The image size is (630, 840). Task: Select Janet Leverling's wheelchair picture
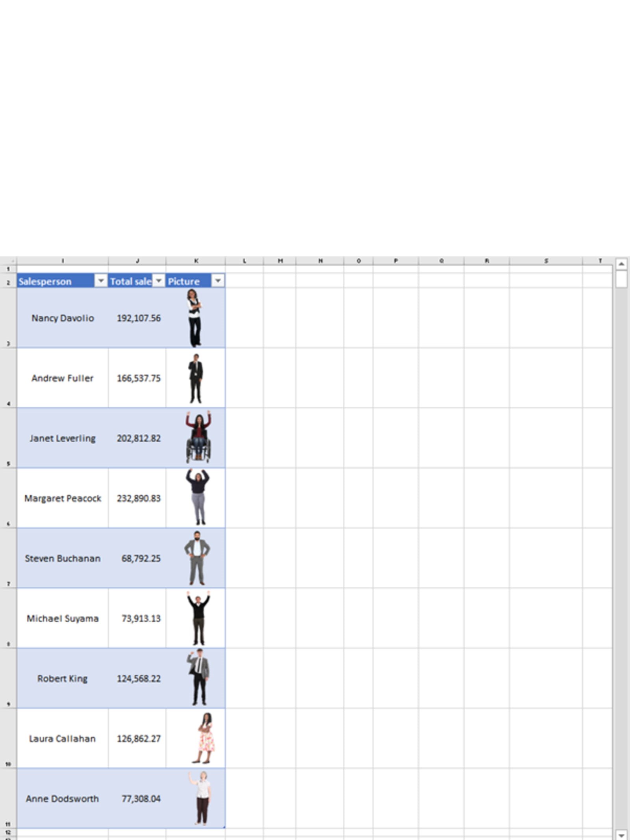(198, 437)
